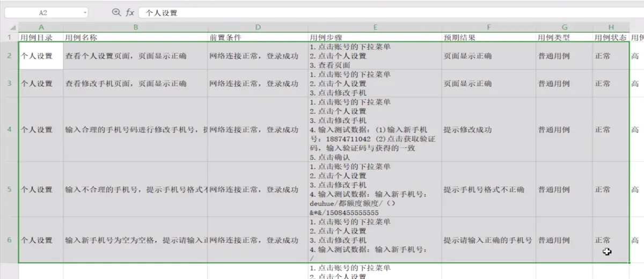This screenshot has width=644, height=279.
Task: Click header cell 预期结果
Action: click(489, 38)
